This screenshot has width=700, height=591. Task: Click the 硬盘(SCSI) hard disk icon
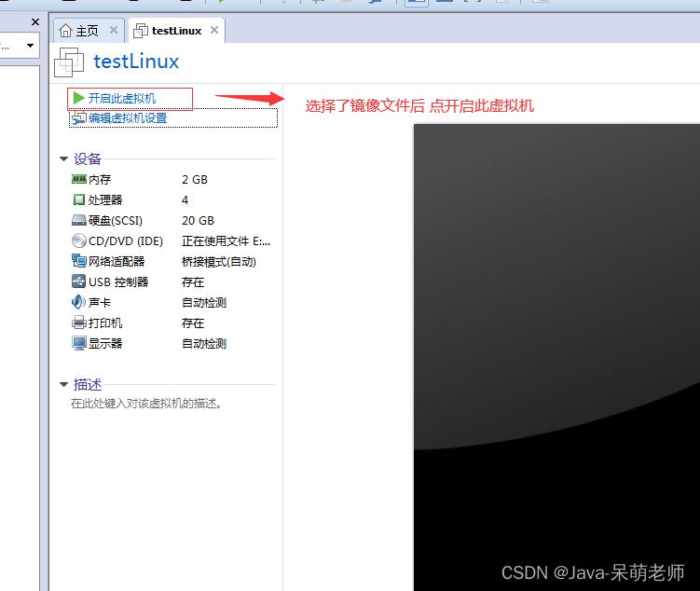78,220
